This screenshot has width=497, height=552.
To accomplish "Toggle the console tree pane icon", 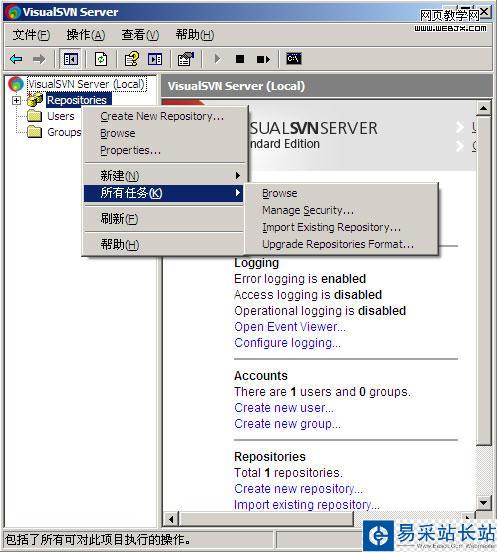I will (71, 59).
